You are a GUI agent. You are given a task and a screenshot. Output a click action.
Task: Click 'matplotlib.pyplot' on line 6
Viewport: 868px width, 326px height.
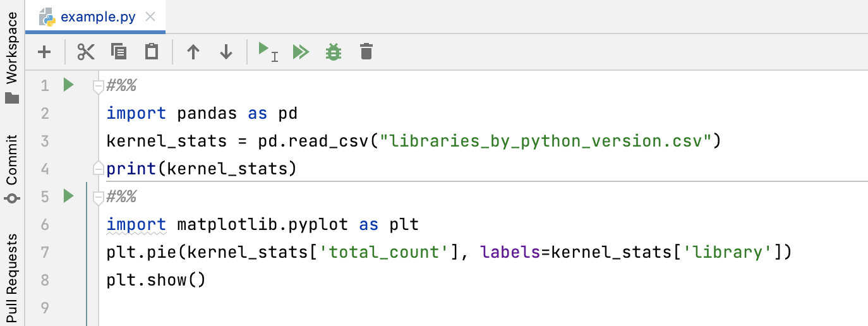coord(262,224)
